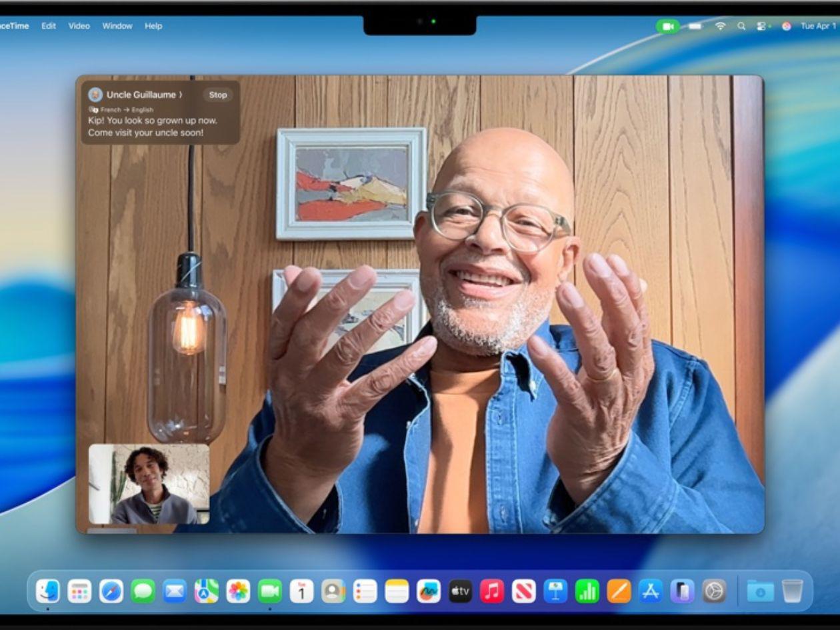Open Freeform from the Dock

(428, 591)
